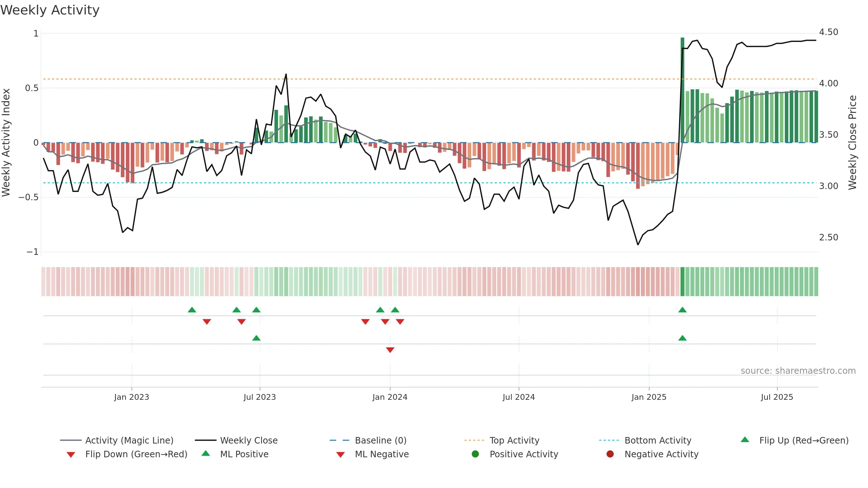Click the source: sharemaestro.com text

point(798,371)
